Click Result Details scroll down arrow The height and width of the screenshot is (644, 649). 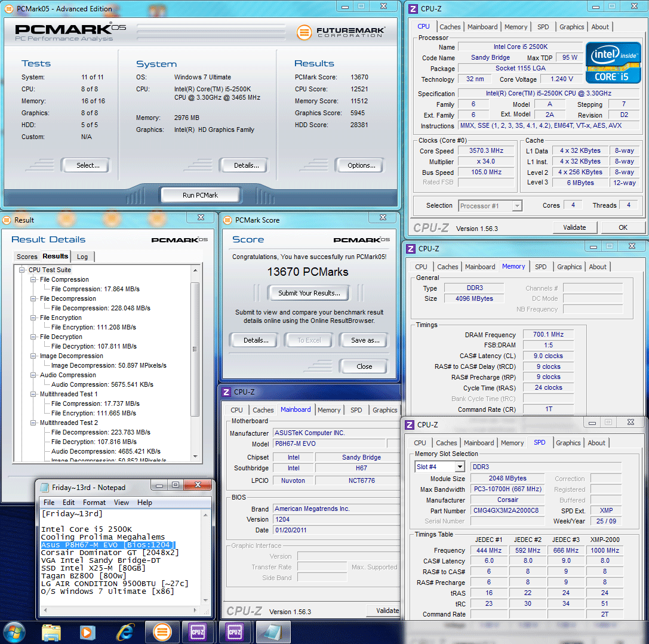click(195, 457)
